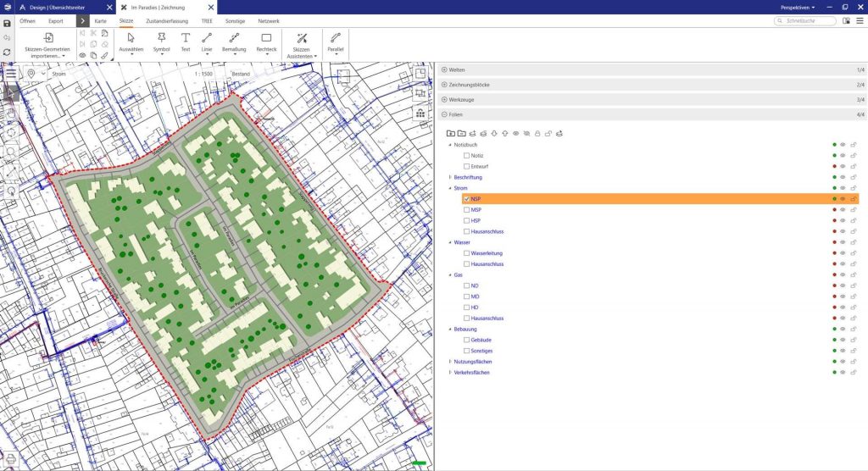Viewport: 868px width, 471px height.
Task: Choose the Linie drawing tool
Action: click(207, 39)
